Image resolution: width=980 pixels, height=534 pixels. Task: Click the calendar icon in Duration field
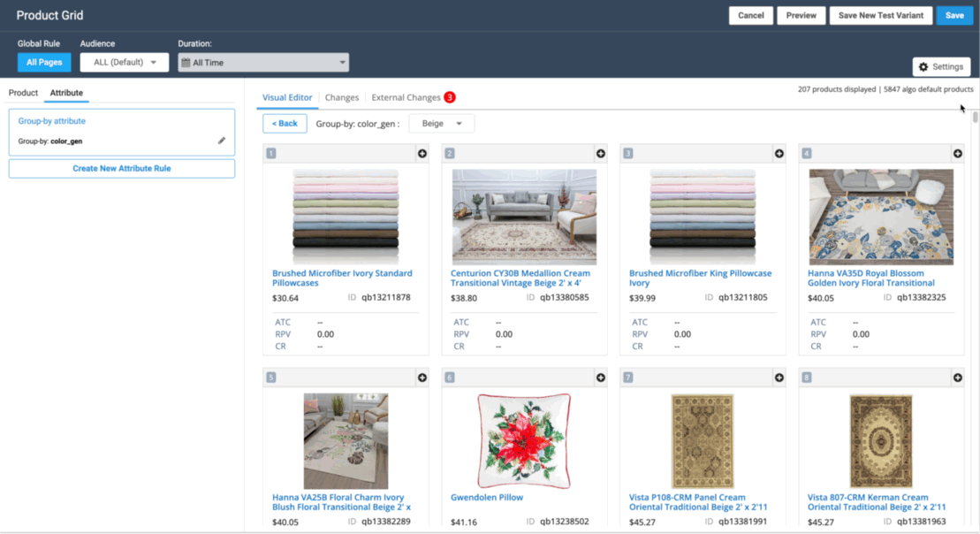[x=186, y=63]
